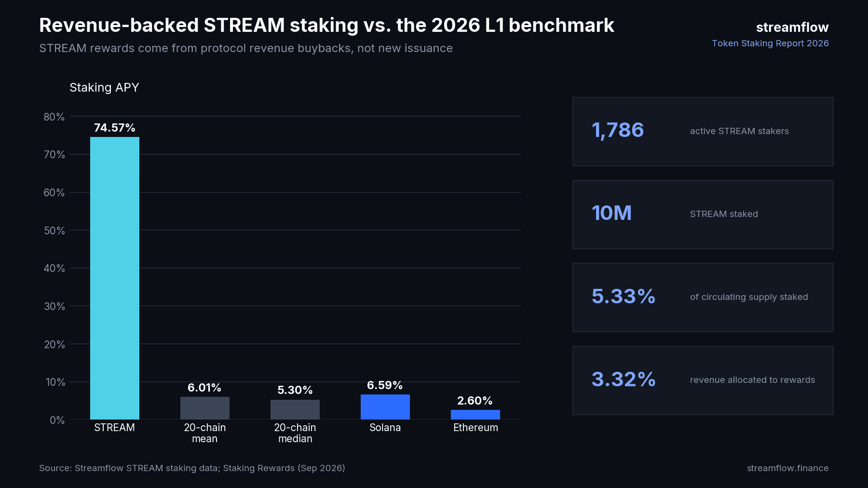Click the 6.01% mean value label
868x488 pixels.
(x=204, y=388)
